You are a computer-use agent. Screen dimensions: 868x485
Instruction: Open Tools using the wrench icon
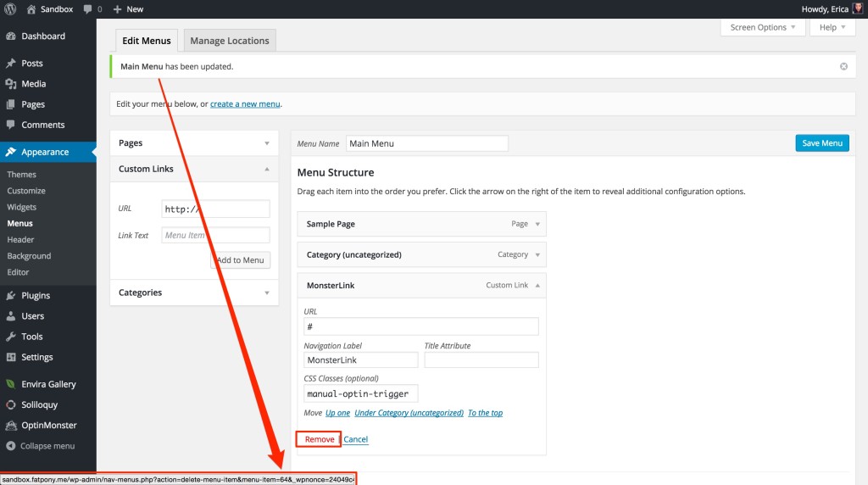(10, 337)
